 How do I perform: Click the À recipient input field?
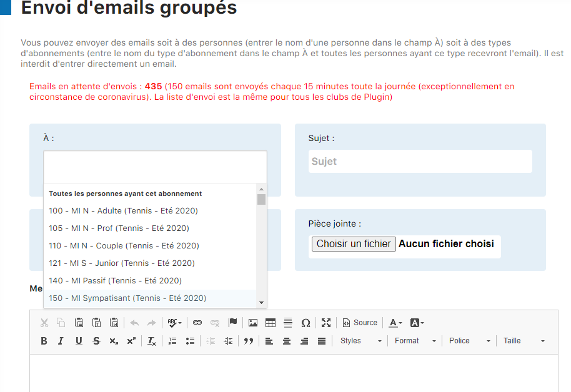click(x=155, y=167)
